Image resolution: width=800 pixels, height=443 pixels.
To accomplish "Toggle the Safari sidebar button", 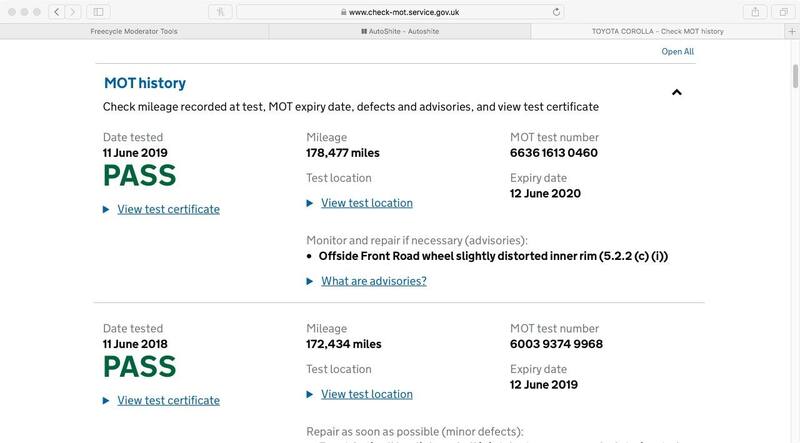I will point(99,11).
